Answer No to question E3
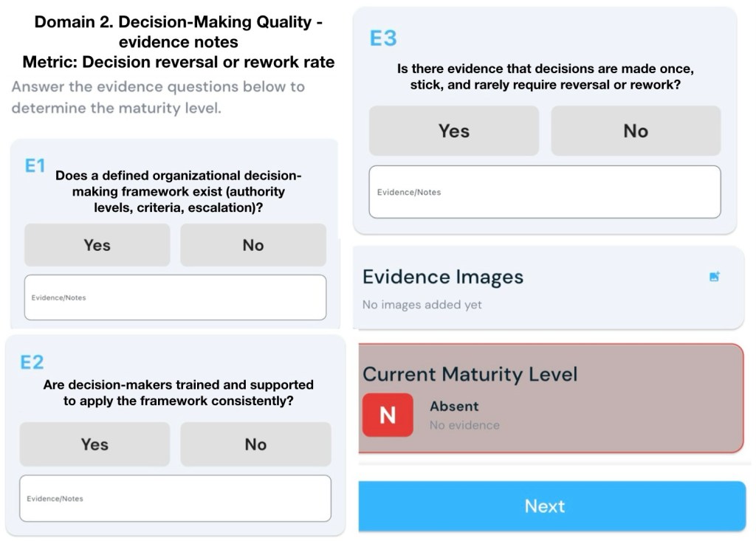 point(635,131)
